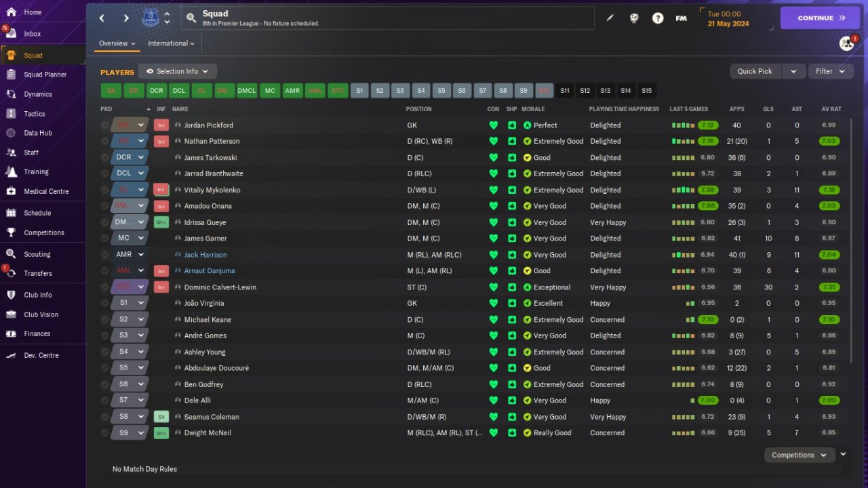Toggle selection circle for João Virginia

click(x=104, y=303)
